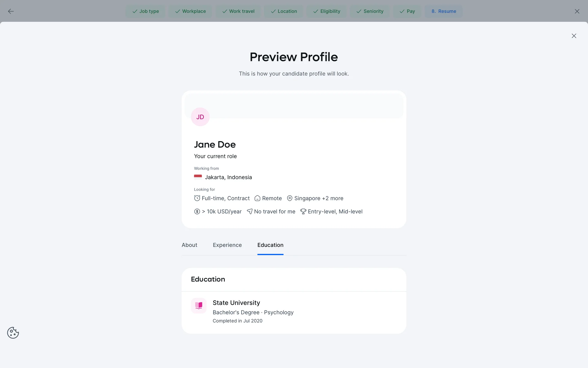The image size is (588, 368).
Task: Select the Resume step
Action: coord(443,11)
